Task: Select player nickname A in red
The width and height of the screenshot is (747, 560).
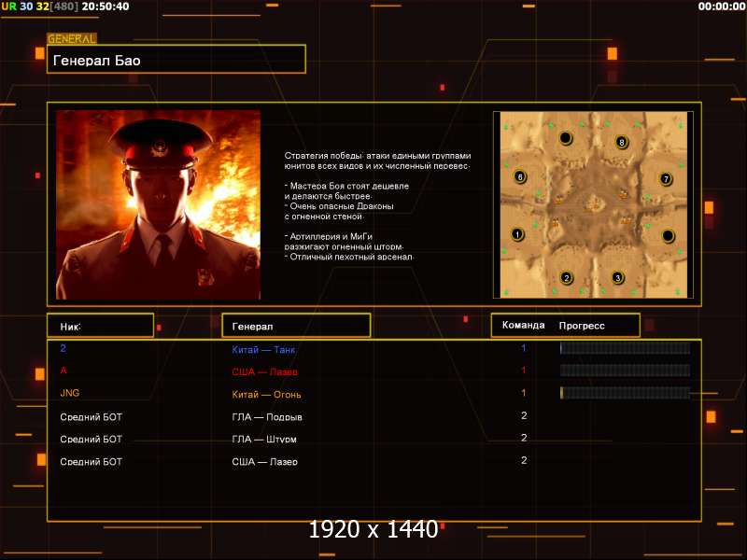Action: point(63,370)
